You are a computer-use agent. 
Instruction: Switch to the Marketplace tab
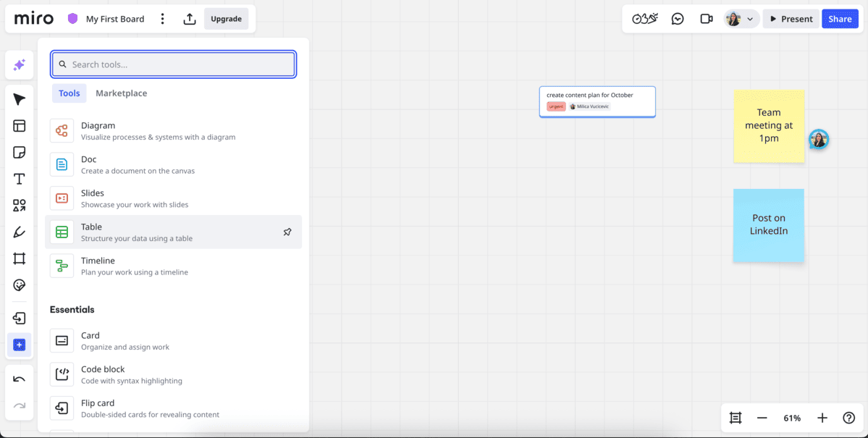(x=121, y=93)
